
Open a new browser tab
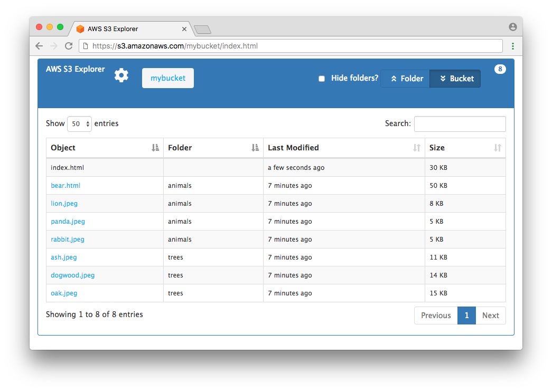click(202, 30)
